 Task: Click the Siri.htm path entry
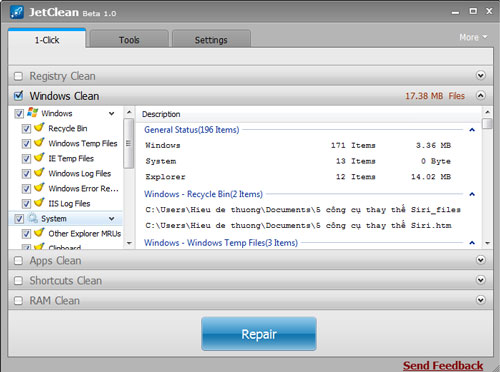(x=298, y=225)
